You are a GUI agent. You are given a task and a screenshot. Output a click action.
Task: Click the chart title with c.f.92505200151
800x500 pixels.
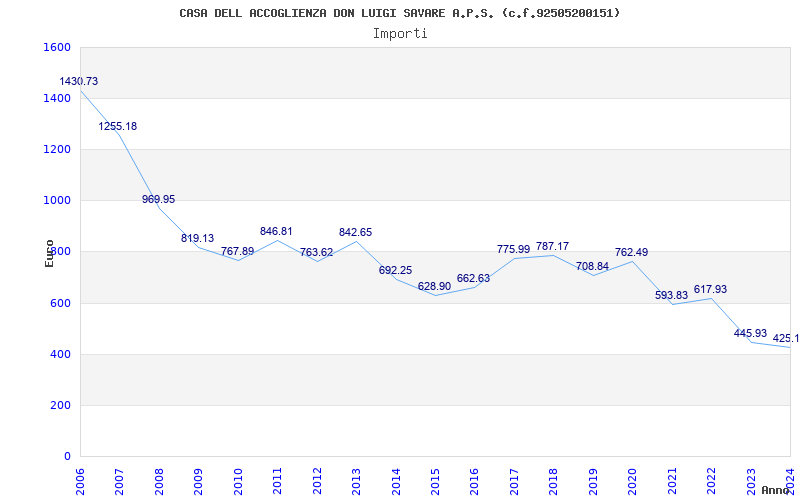tap(399, 13)
